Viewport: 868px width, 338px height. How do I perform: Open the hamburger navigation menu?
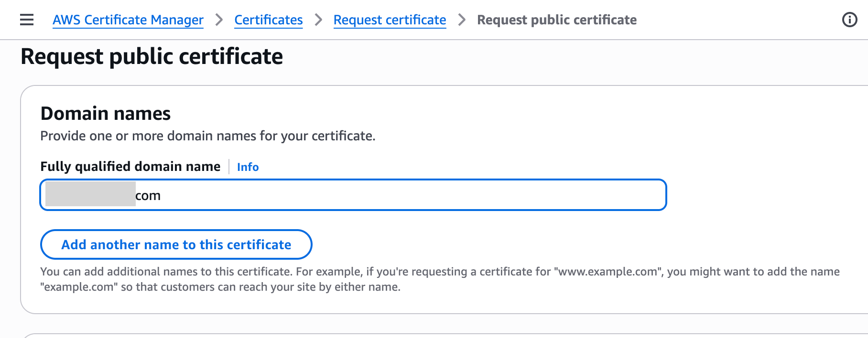pyautogui.click(x=27, y=20)
